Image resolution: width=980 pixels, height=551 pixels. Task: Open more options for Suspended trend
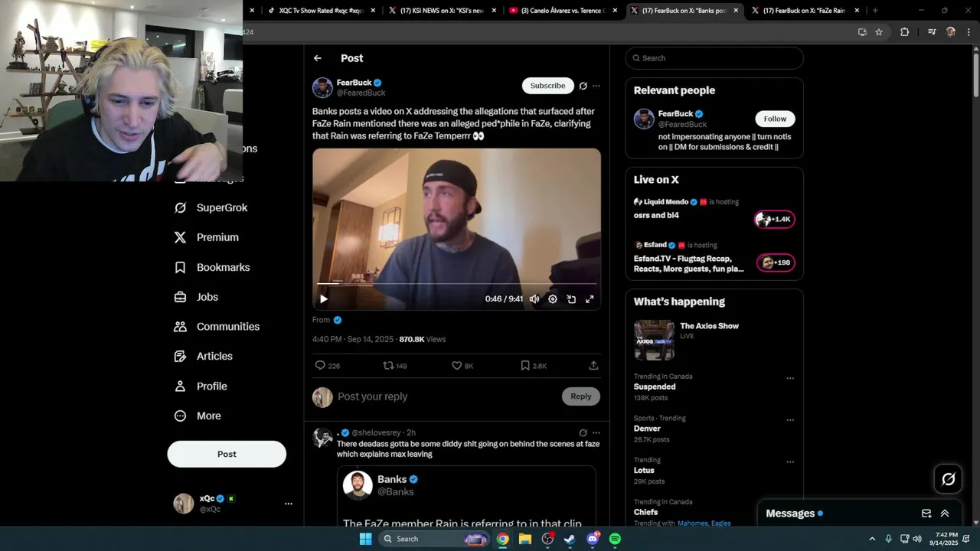tap(790, 378)
